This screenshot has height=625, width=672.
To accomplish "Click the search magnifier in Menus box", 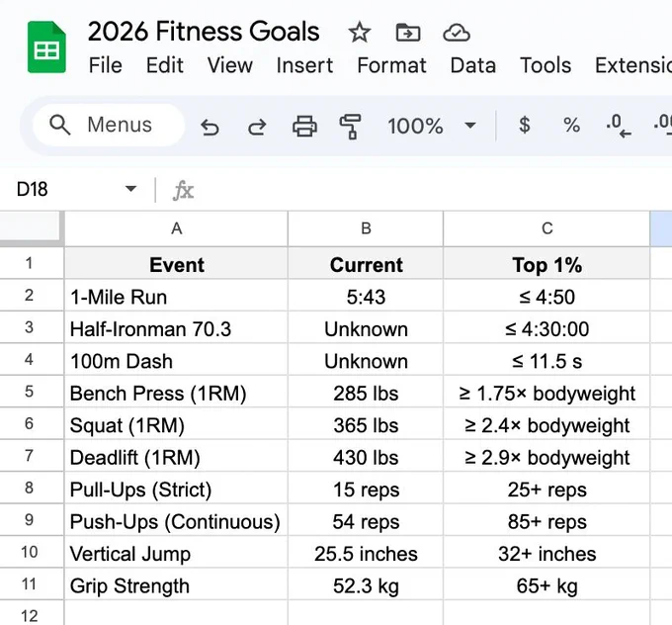I will [x=59, y=126].
